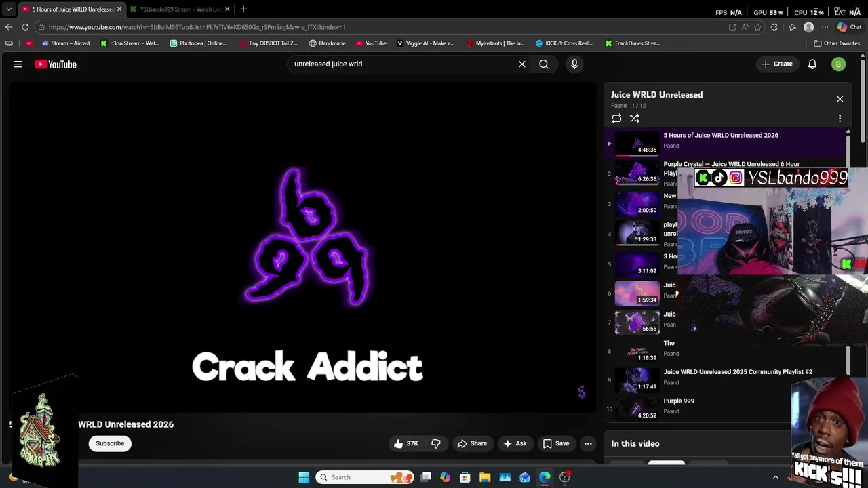Start voice search with the microphone icon
The width and height of the screenshot is (868, 488).
pos(574,64)
